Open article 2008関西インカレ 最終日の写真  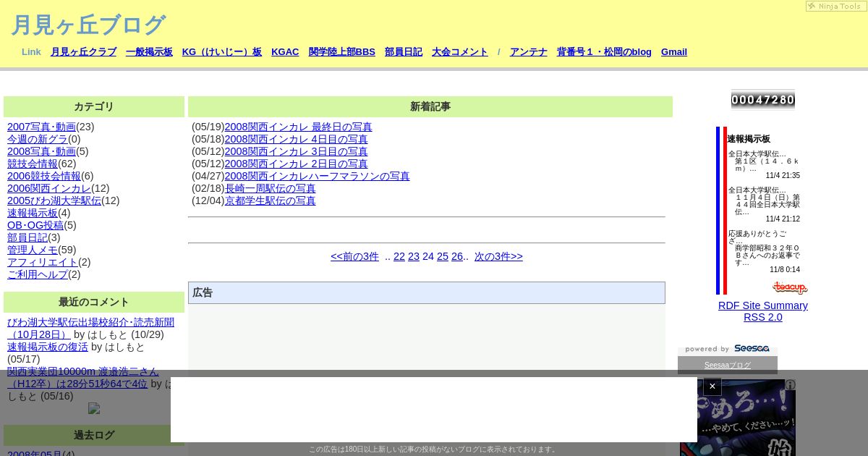298,127
